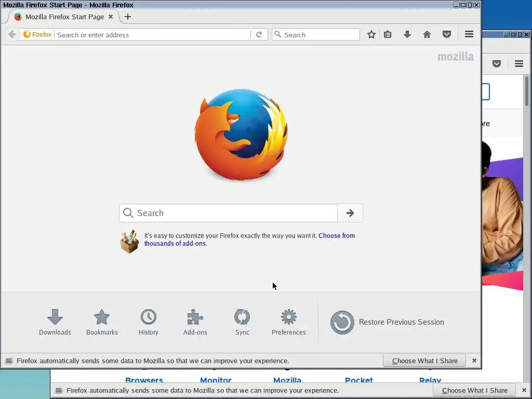Viewport: 532px width, 399px height.
Task: Click the Browsers link in background window
Action: [x=144, y=380]
